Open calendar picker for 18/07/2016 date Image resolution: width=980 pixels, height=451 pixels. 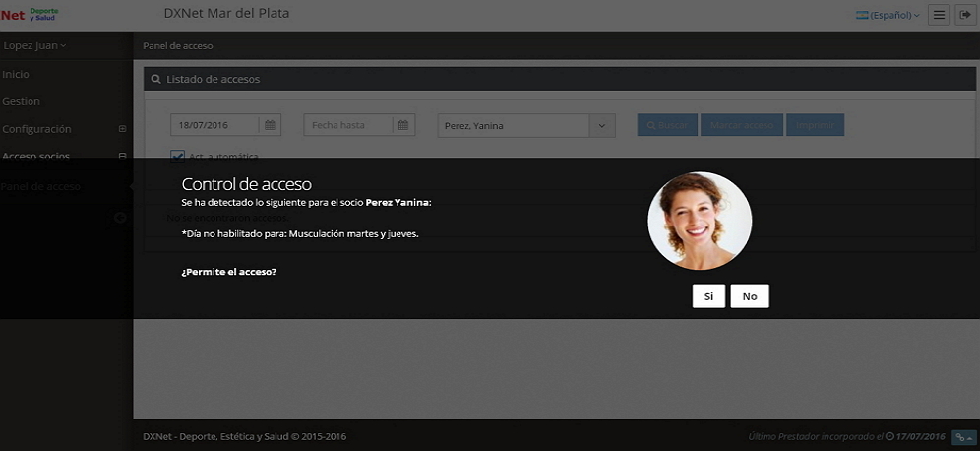[271, 125]
